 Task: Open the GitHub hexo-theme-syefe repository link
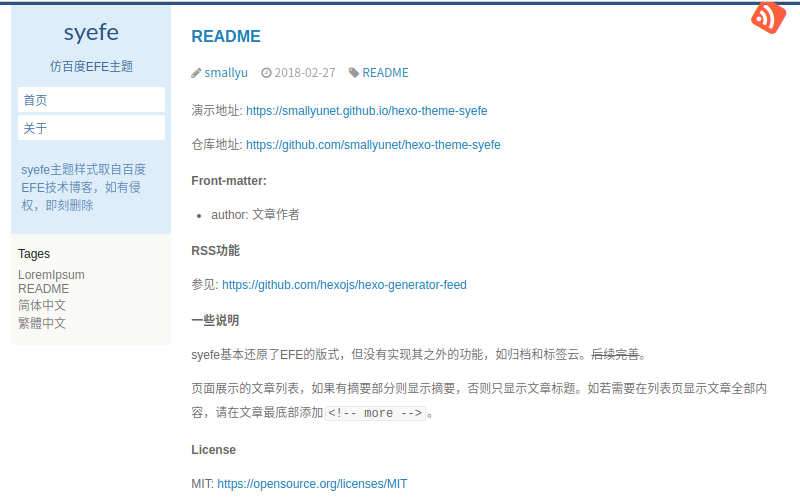(373, 145)
